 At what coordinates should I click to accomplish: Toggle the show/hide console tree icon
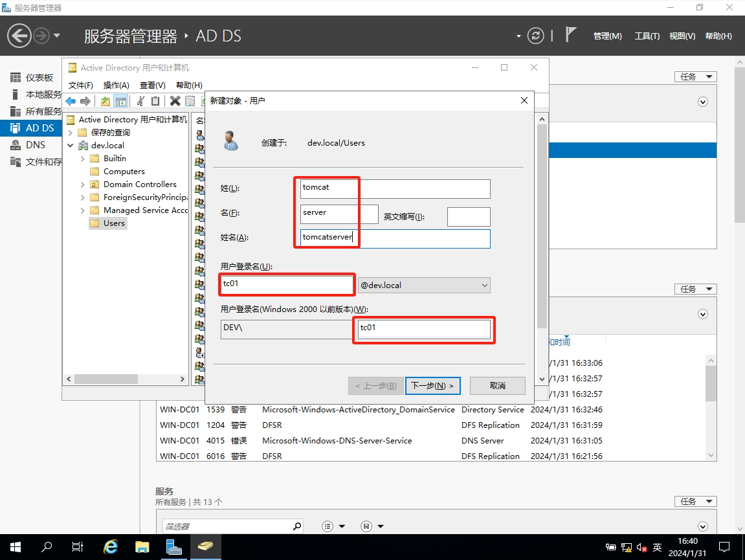(120, 101)
